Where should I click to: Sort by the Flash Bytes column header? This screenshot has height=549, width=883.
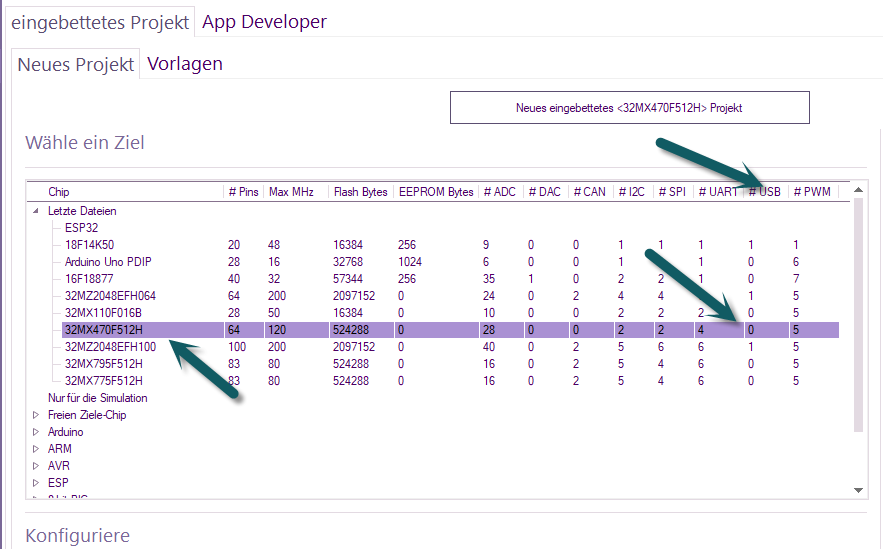360,192
